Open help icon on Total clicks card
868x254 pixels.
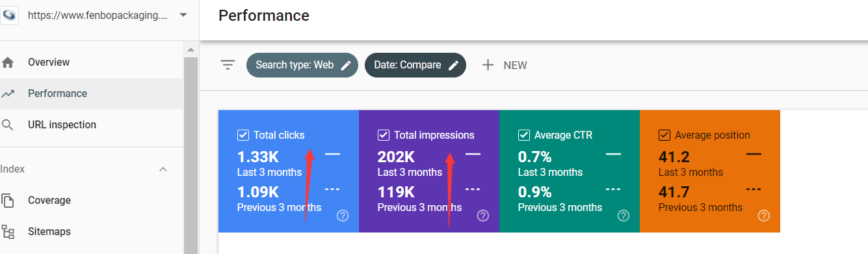tap(343, 216)
